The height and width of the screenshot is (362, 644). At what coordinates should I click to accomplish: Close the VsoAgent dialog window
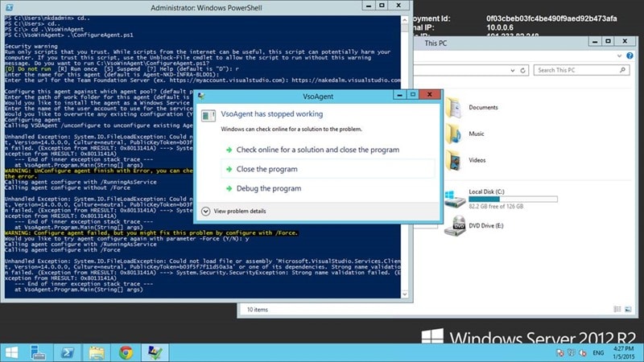pos(430,94)
